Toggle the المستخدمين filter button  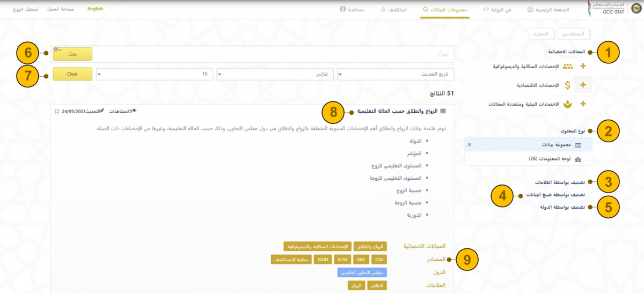574,34
